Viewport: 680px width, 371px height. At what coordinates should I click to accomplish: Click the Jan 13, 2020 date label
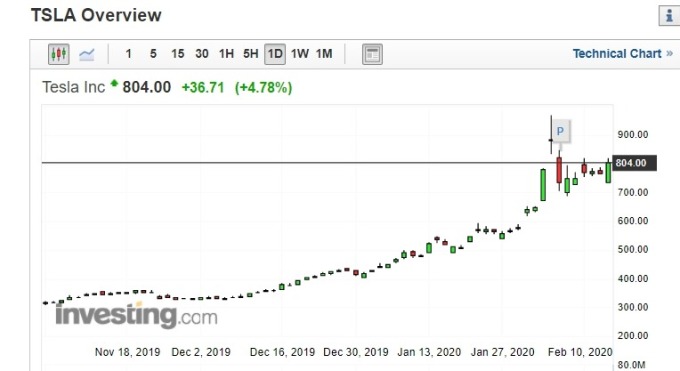coord(429,352)
